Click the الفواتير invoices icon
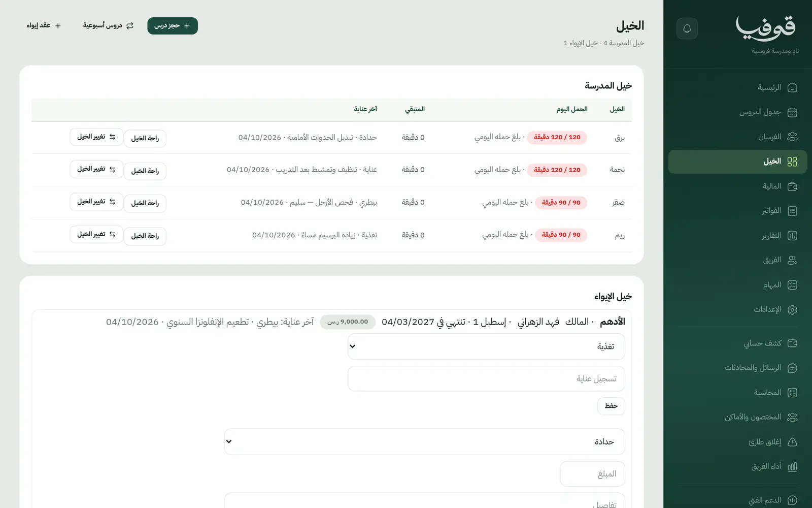This screenshot has height=508, width=812. 792,211
